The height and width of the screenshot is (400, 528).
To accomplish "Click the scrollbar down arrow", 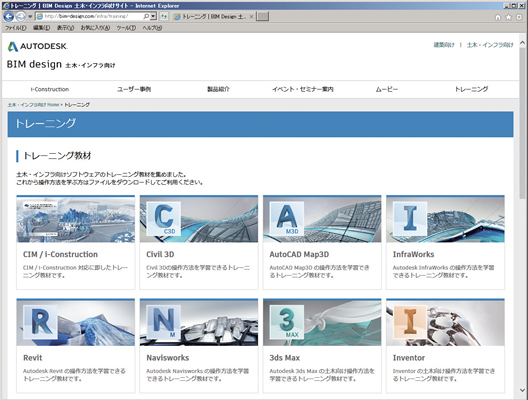I will pyautogui.click(x=522, y=391).
